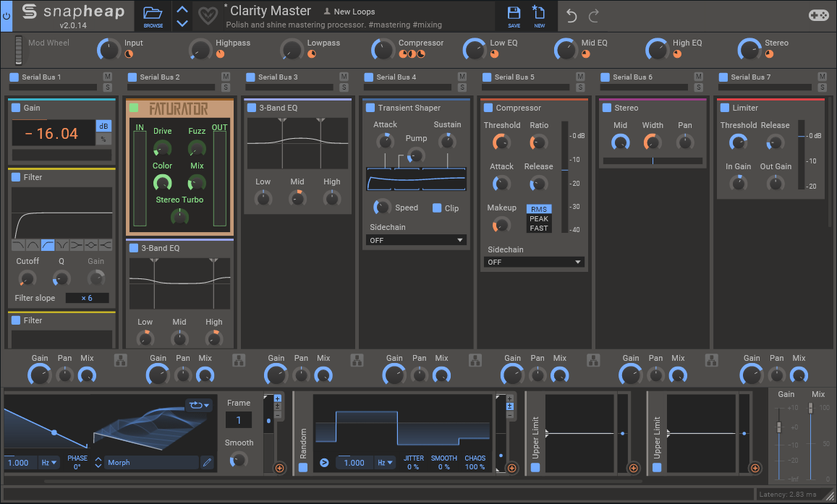Viewport: 837px width, 504px height.
Task: Solo Serial Bus 2
Action: 226,87
